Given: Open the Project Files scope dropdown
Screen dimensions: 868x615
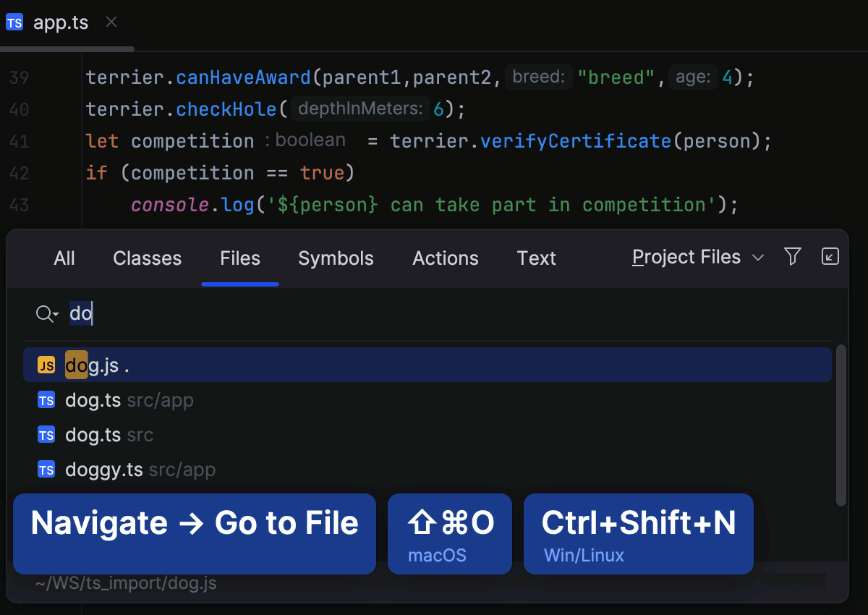Looking at the screenshot, I should coord(697,257).
